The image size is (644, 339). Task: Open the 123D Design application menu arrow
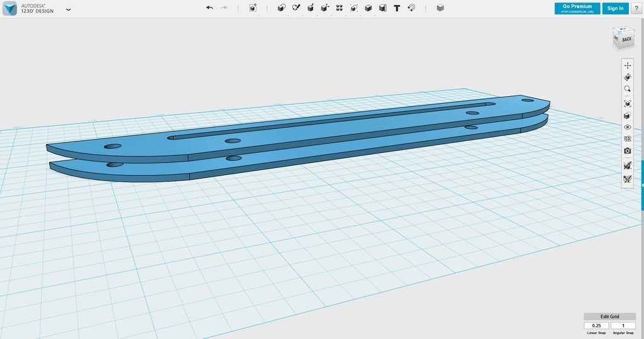click(x=68, y=10)
